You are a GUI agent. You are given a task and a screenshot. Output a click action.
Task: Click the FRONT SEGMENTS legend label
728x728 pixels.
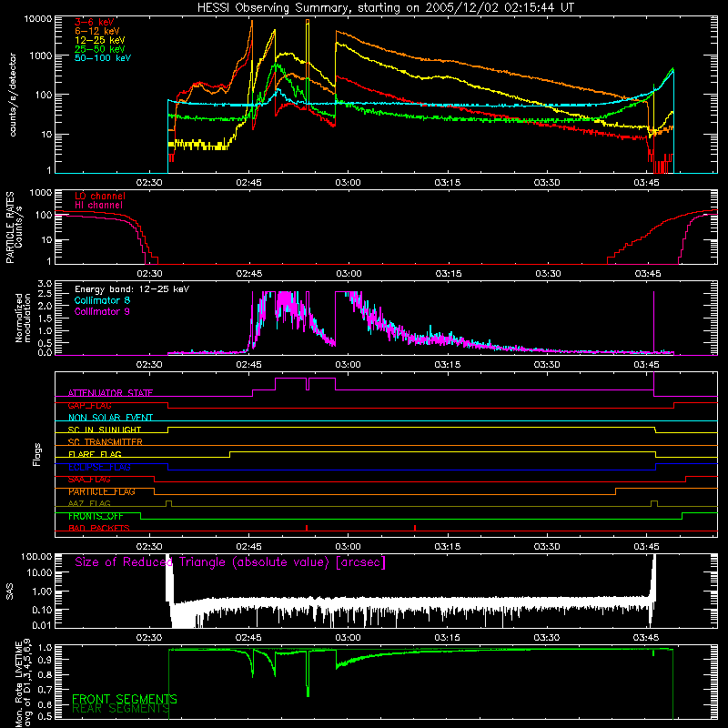coord(125,699)
